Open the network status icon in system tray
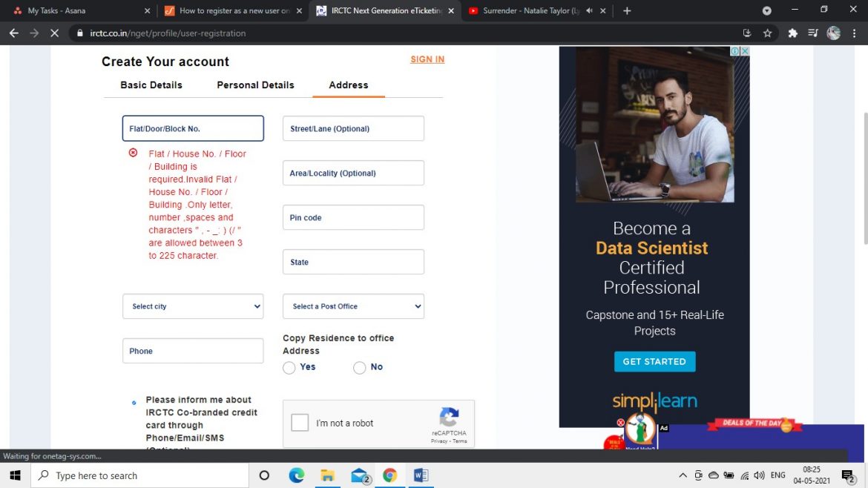Screen dimensions: 868x488 click(744, 475)
